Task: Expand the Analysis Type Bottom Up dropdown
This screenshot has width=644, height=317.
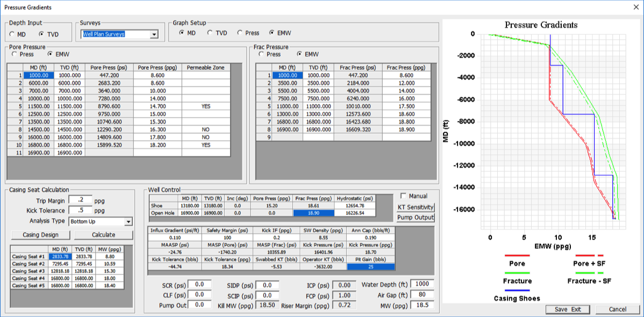Action: click(128, 221)
